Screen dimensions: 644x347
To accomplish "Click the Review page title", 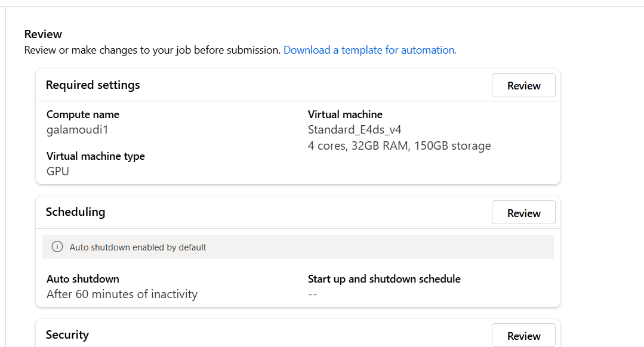I will point(43,34).
